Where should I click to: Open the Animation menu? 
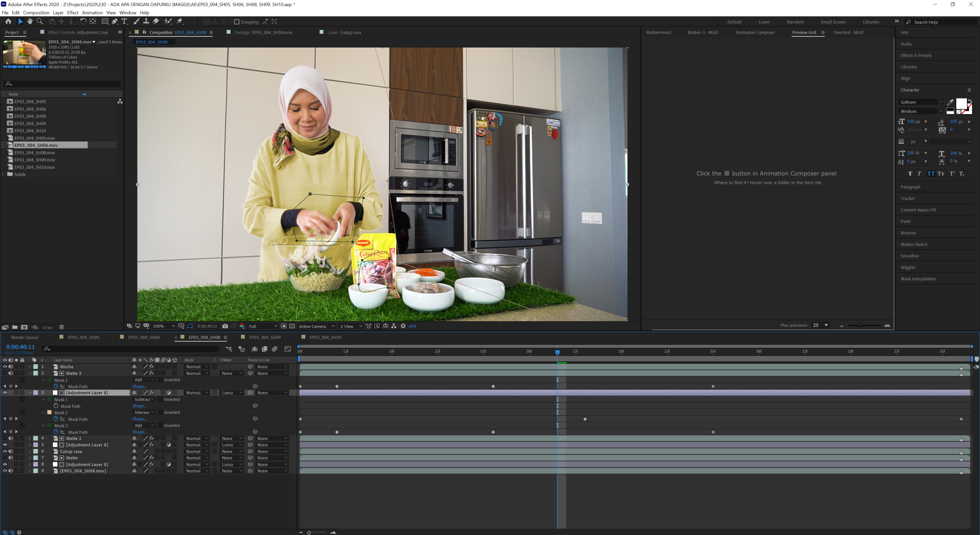coord(92,13)
